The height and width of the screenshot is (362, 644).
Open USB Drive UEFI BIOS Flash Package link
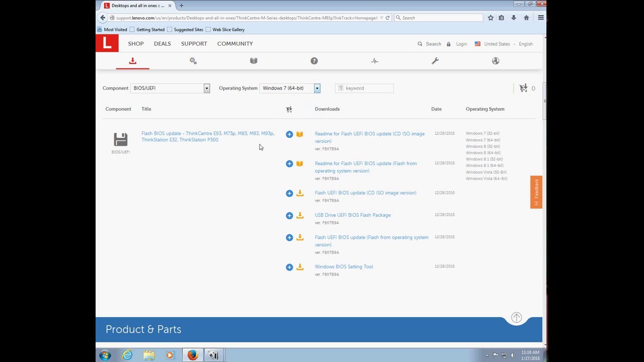[x=353, y=215]
